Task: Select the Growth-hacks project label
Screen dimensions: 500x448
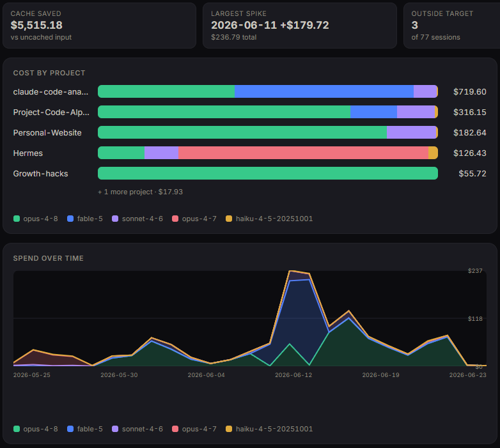Action: (40, 174)
